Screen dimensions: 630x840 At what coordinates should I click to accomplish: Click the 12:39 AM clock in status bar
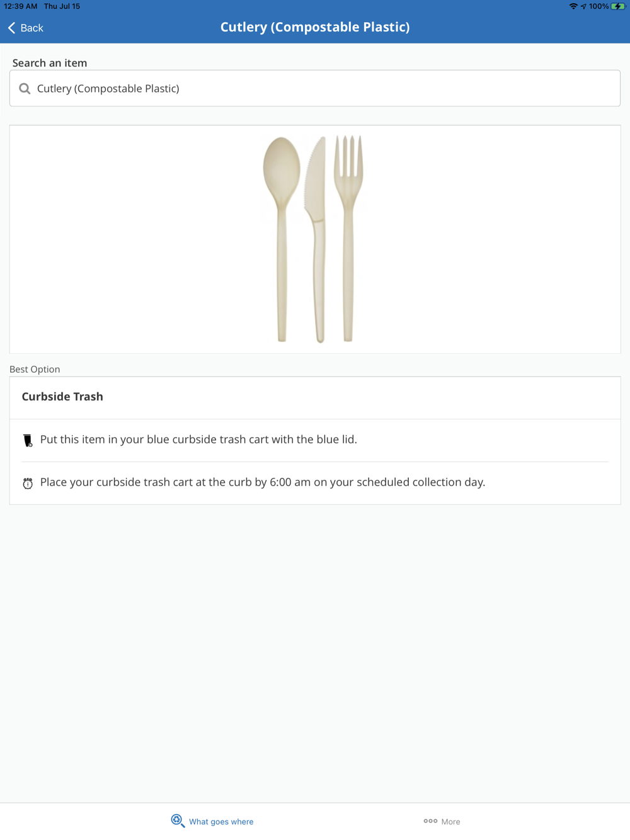tap(21, 6)
